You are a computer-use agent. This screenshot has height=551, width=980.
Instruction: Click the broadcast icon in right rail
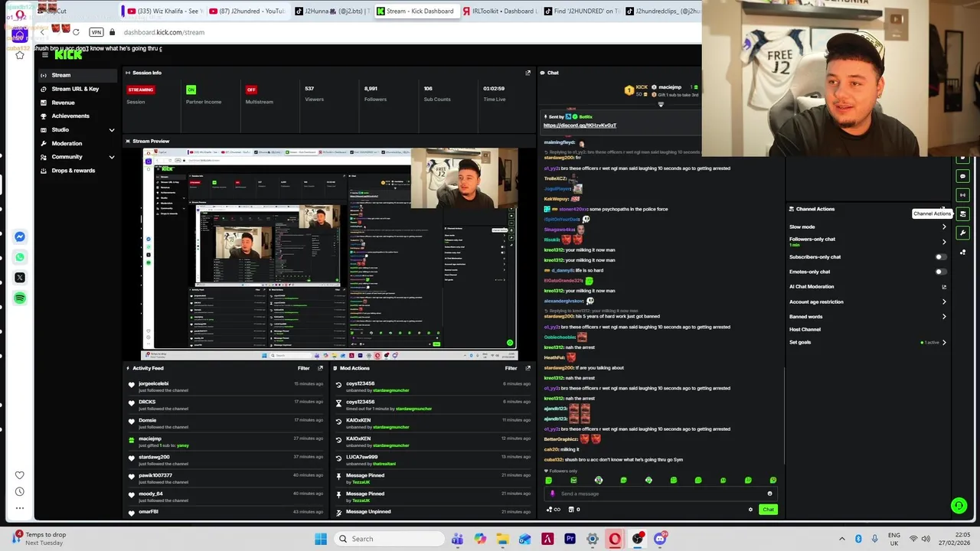pyautogui.click(x=962, y=195)
